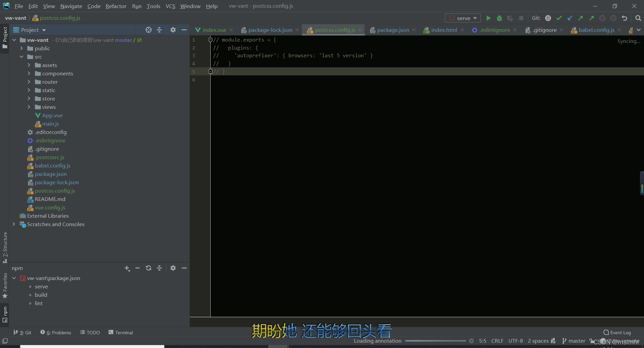Screen dimensions: 644x348
Task: Fold the comment block at line 1
Action: [210, 40]
